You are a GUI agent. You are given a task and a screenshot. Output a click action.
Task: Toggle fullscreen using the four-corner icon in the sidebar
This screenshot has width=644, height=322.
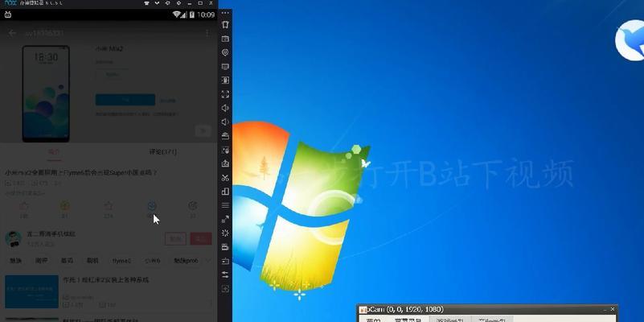coord(225,94)
